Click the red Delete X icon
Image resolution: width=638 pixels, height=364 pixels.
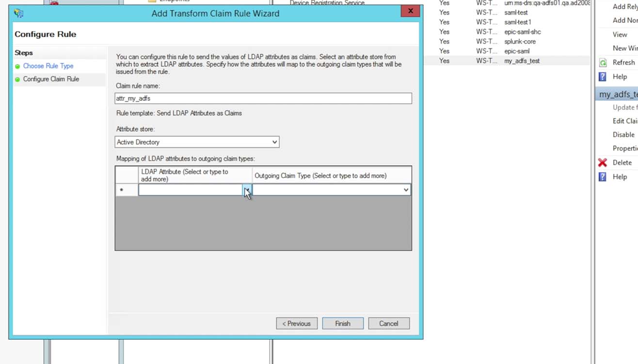[603, 162]
